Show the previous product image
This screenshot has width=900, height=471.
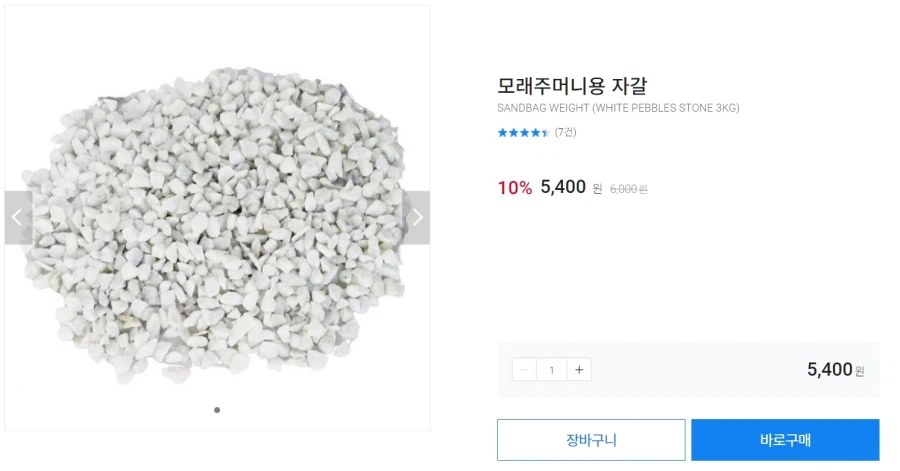(18, 218)
